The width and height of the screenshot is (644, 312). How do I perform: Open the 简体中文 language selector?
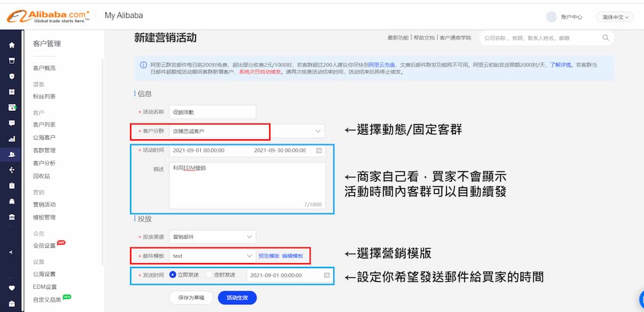[614, 17]
